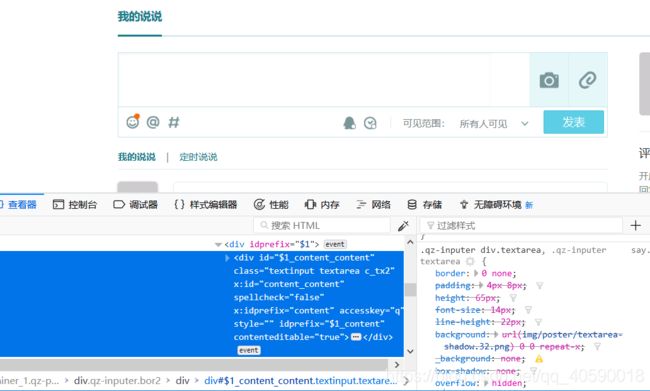Image resolution: width=650 pixels, height=391 pixels.
Task: Switch to the 样式编辑器 style editor tab
Action: [206, 204]
